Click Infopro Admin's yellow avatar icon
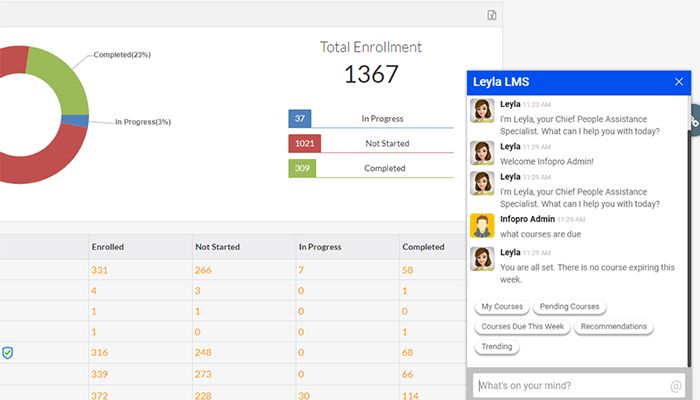The image size is (700, 400). tap(484, 225)
